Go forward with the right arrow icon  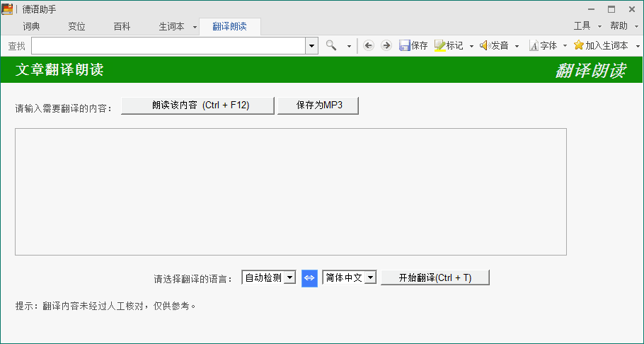[x=386, y=45]
